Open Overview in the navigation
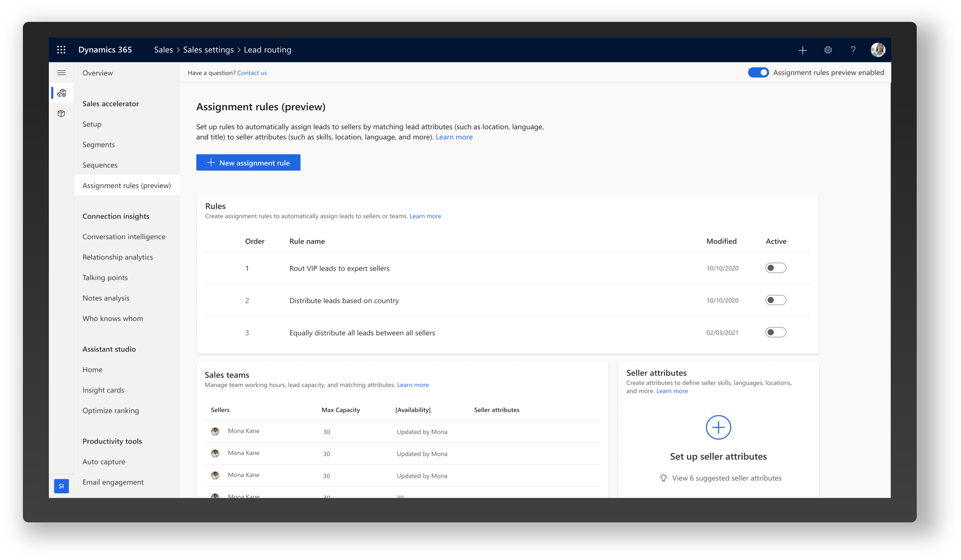This screenshot has width=961, height=560. click(x=98, y=73)
